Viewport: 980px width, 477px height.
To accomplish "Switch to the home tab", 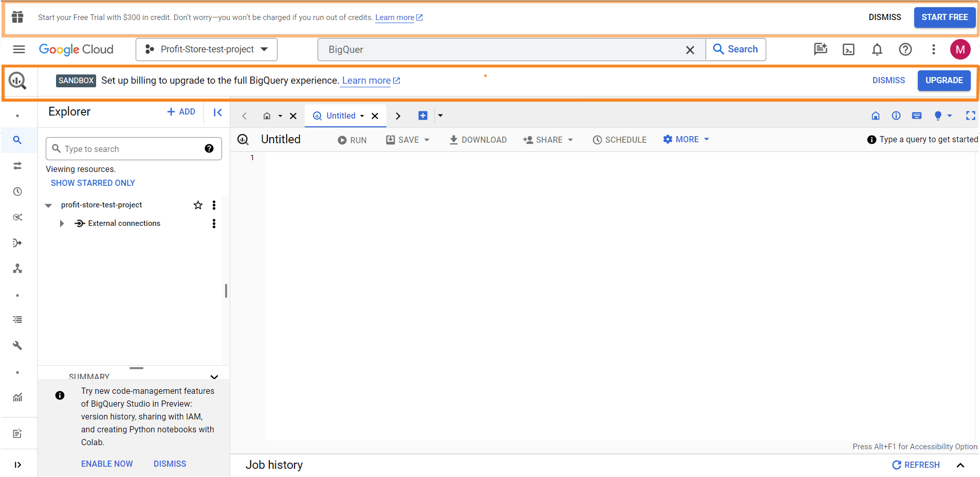I will click(267, 116).
